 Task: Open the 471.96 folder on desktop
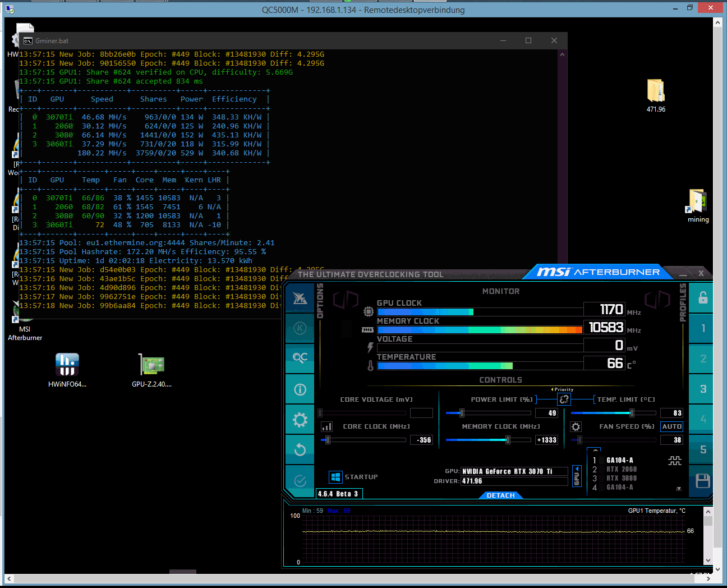click(x=656, y=95)
